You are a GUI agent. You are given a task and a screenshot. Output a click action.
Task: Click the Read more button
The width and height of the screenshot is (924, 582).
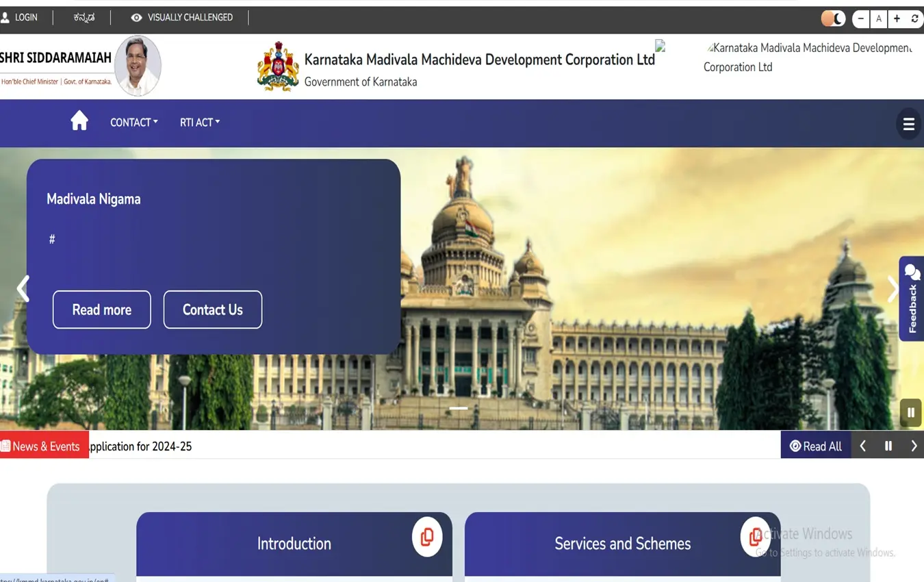point(102,309)
